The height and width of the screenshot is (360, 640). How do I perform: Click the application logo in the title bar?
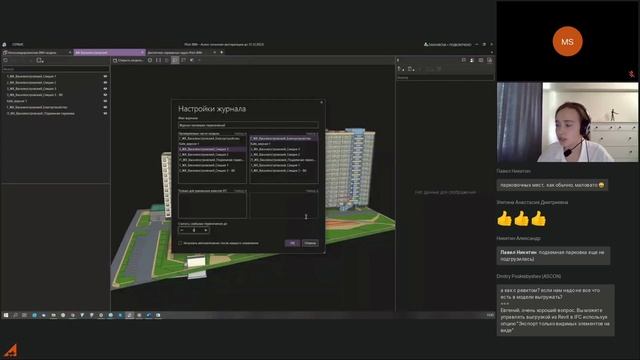pyautogui.click(x=4, y=44)
